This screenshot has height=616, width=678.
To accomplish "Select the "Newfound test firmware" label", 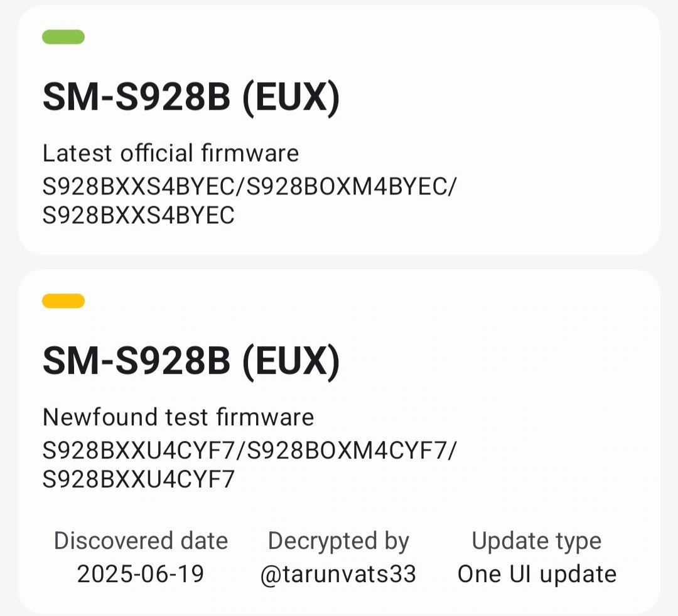I will pyautogui.click(x=178, y=417).
